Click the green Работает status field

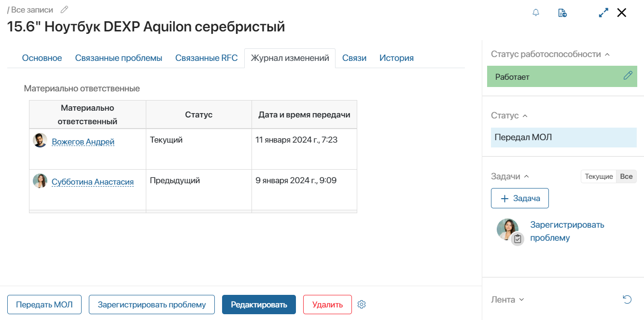(562, 77)
